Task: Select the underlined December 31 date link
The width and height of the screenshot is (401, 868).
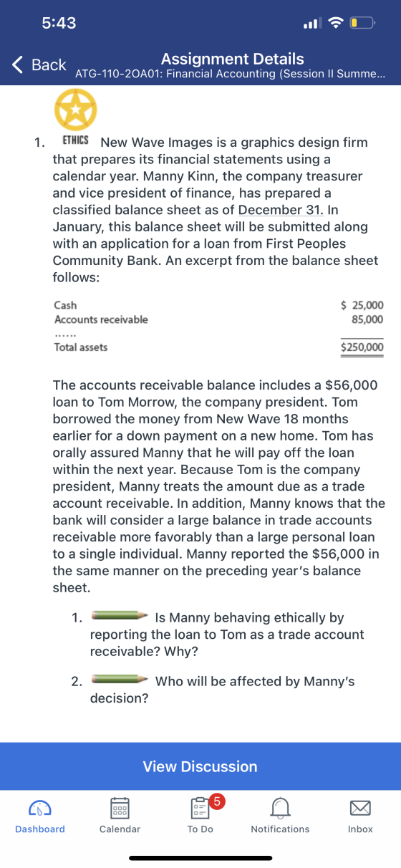Action: 281,210
